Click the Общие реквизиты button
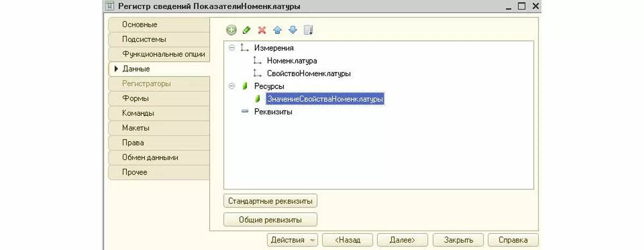The height and width of the screenshot is (250, 644). click(270, 219)
